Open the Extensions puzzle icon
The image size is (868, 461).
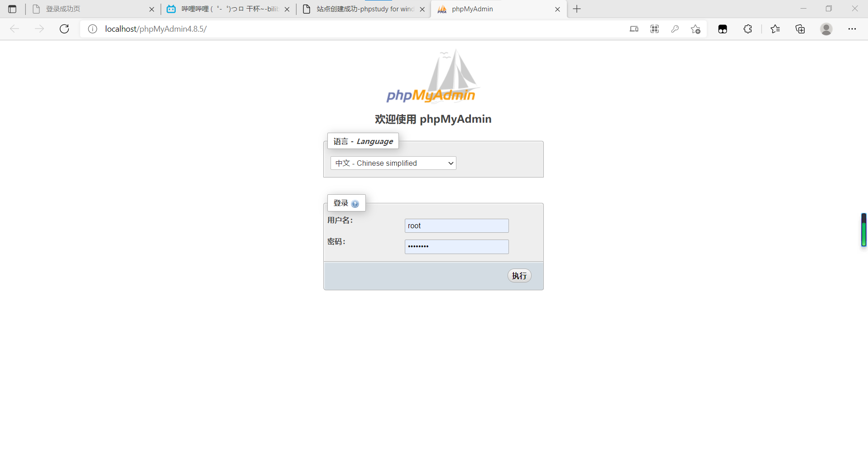(748, 29)
